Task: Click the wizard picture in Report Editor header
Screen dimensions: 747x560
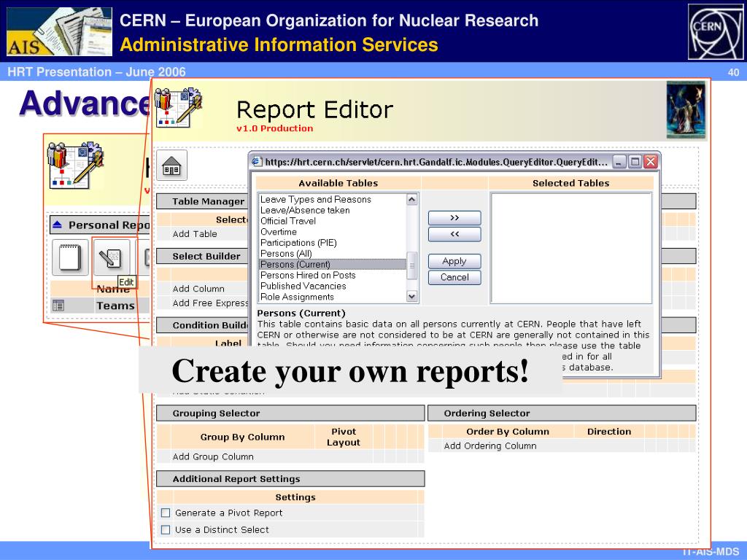Action: pyautogui.click(x=686, y=110)
